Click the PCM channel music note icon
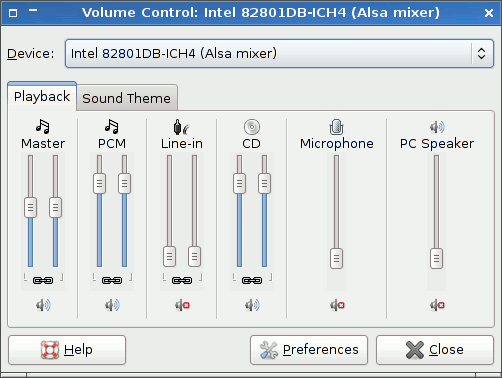502x378 pixels. click(x=112, y=127)
